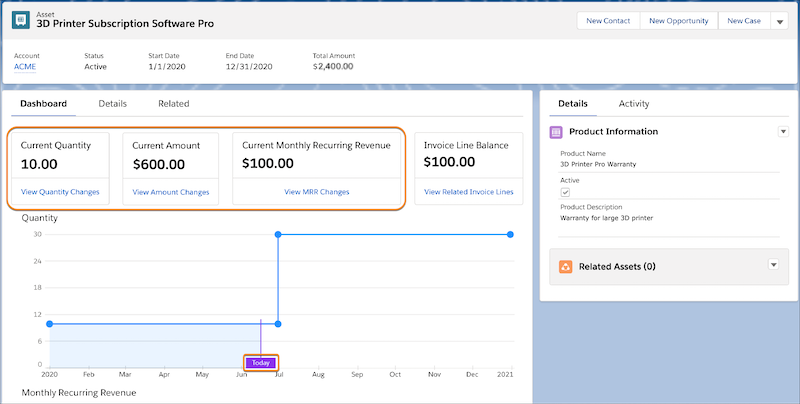
Task: Click the Monthly Recurring Revenue chart heading
Action: 79,393
